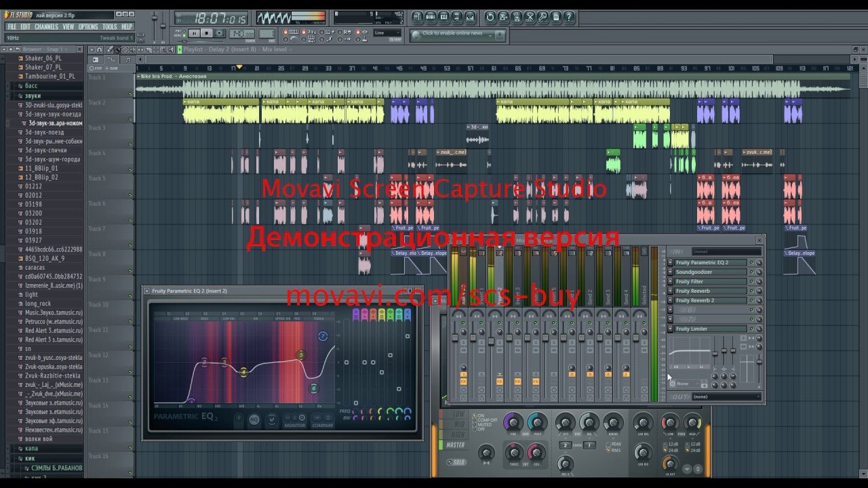Toggle the Browser view icon in toolbar
The image size is (868, 488).
(x=457, y=17)
